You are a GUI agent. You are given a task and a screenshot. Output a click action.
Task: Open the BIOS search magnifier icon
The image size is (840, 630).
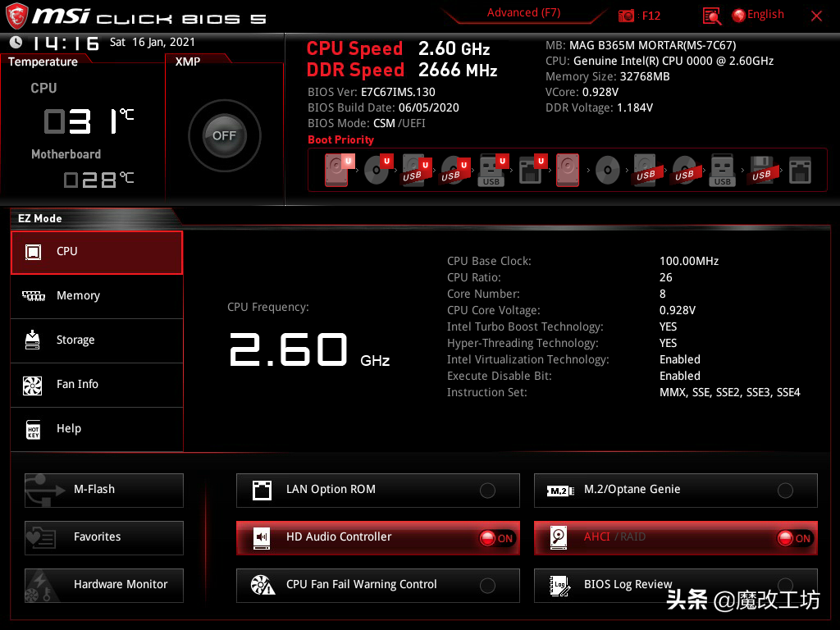711,16
